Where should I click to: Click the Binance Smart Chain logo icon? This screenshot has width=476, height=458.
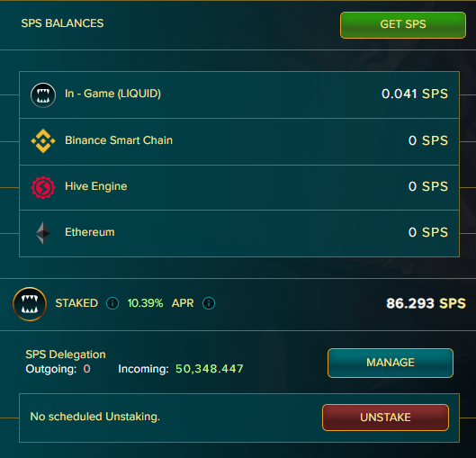[43, 141]
